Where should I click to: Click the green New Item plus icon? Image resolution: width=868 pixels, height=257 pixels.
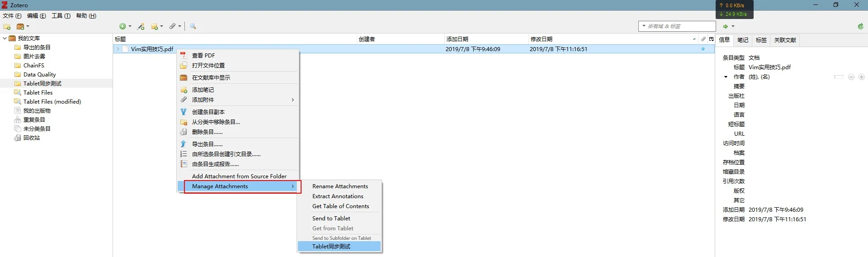pos(123,27)
